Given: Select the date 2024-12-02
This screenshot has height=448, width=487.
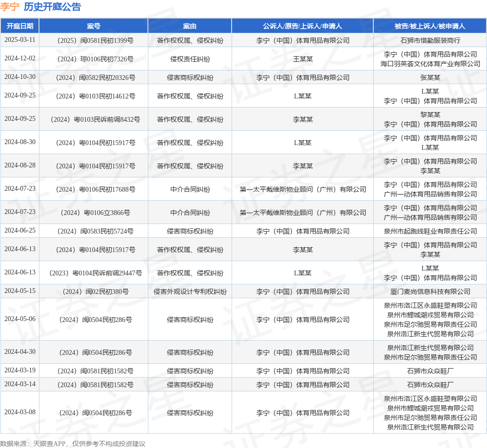Looking at the screenshot, I should pos(20,58).
